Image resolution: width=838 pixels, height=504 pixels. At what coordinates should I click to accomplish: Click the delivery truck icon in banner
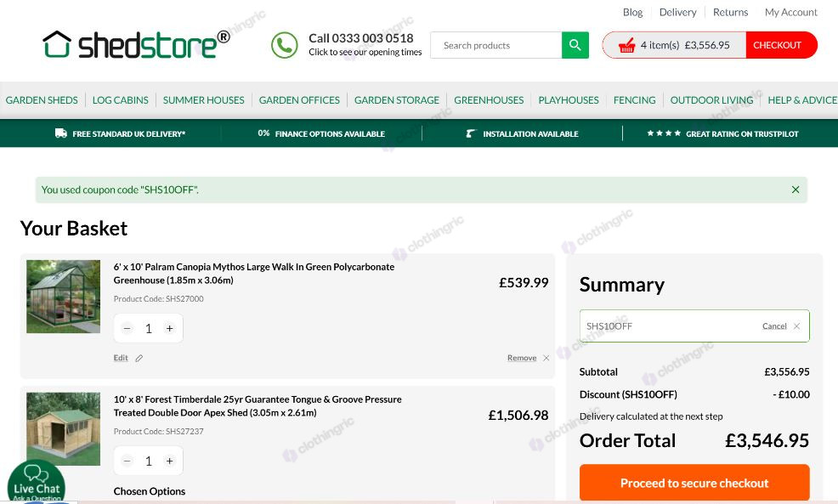pos(61,133)
